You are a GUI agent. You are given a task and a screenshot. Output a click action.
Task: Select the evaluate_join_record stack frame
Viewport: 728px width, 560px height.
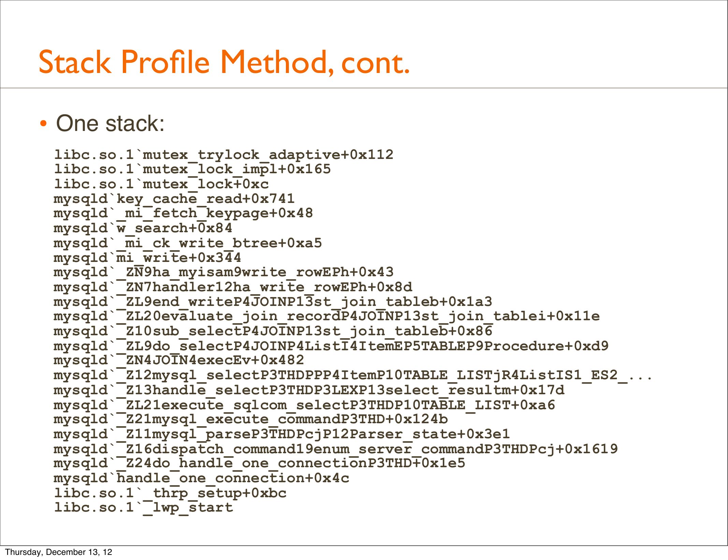point(326,316)
